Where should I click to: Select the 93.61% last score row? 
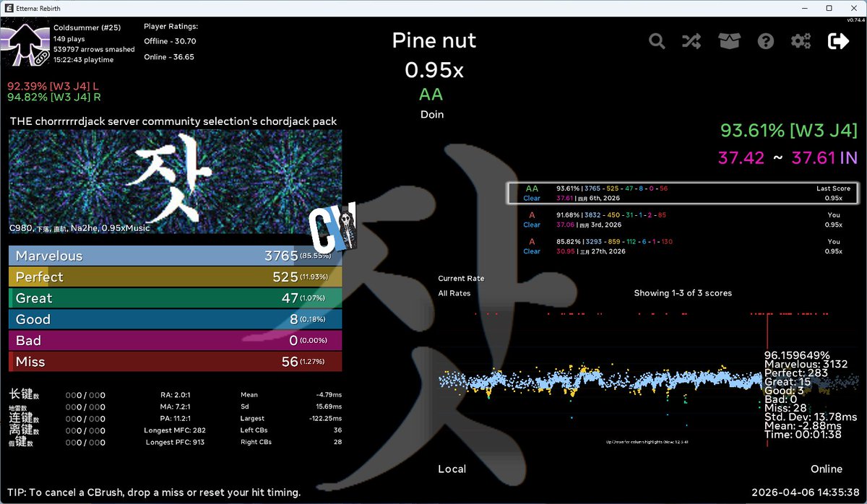(681, 193)
